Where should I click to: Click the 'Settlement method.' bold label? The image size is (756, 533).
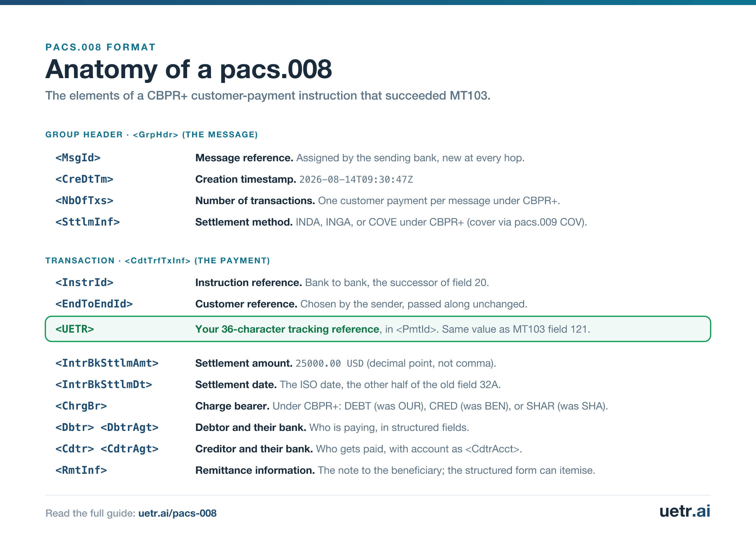click(x=244, y=222)
